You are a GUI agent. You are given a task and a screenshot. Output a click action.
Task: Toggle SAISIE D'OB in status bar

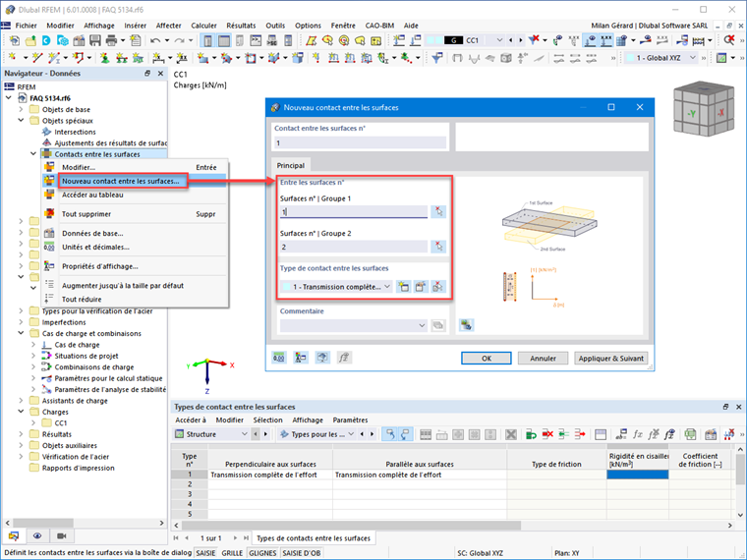point(302,553)
